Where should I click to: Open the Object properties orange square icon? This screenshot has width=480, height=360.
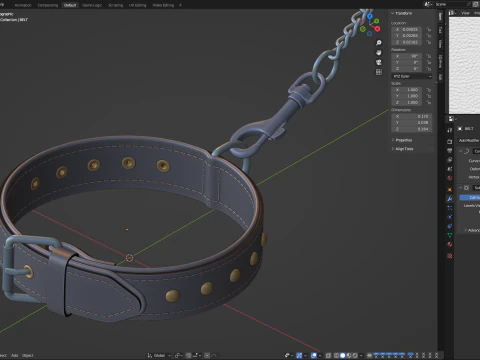coord(450,190)
